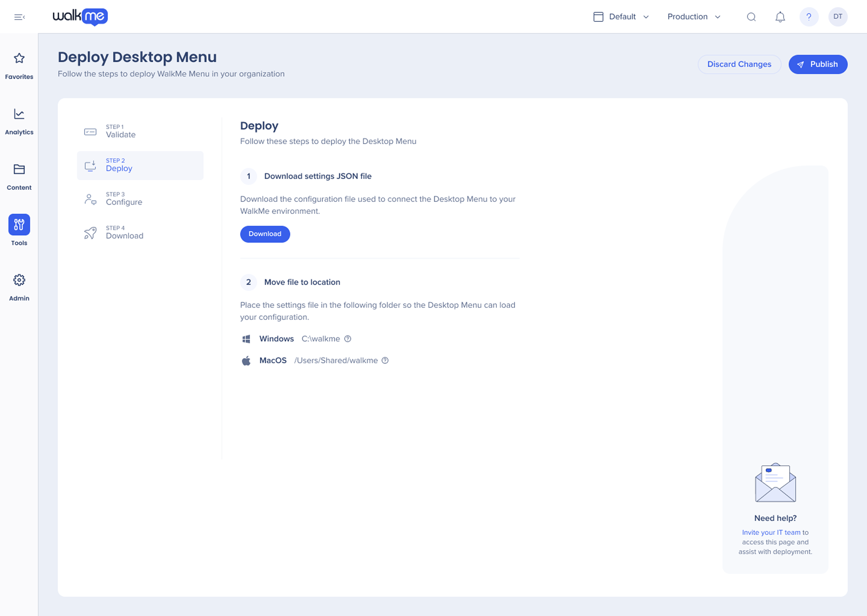Click the MacOS path info icon
The width and height of the screenshot is (867, 616).
(x=385, y=360)
